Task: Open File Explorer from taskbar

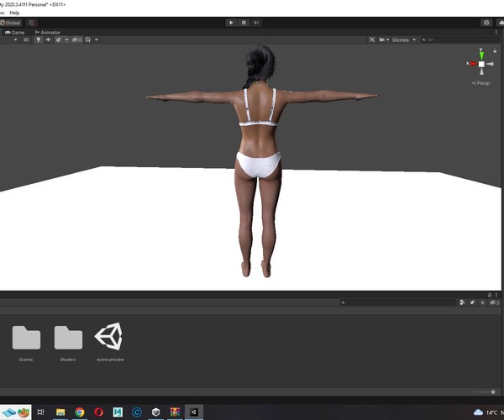Action: click(60, 412)
